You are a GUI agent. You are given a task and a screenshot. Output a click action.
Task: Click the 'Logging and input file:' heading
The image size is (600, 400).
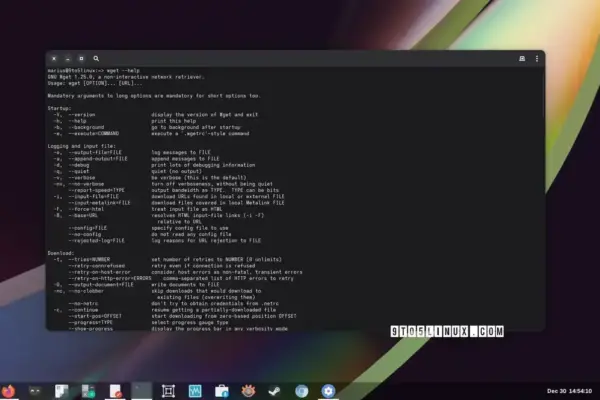[82, 146]
